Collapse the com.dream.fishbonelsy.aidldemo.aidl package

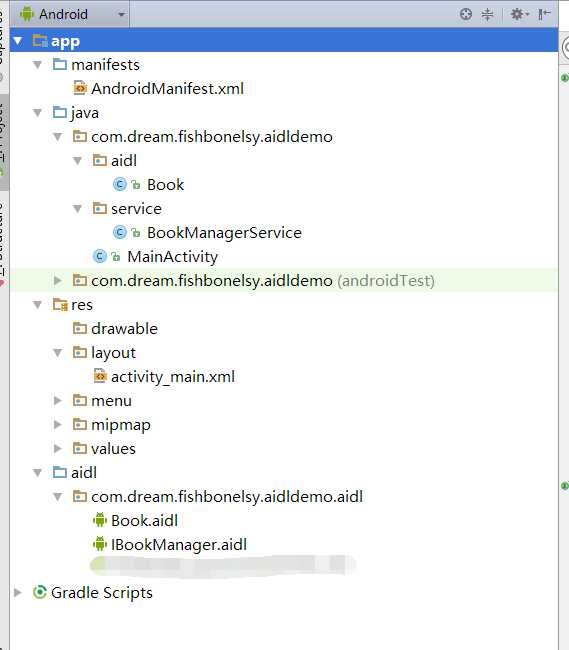58,497
